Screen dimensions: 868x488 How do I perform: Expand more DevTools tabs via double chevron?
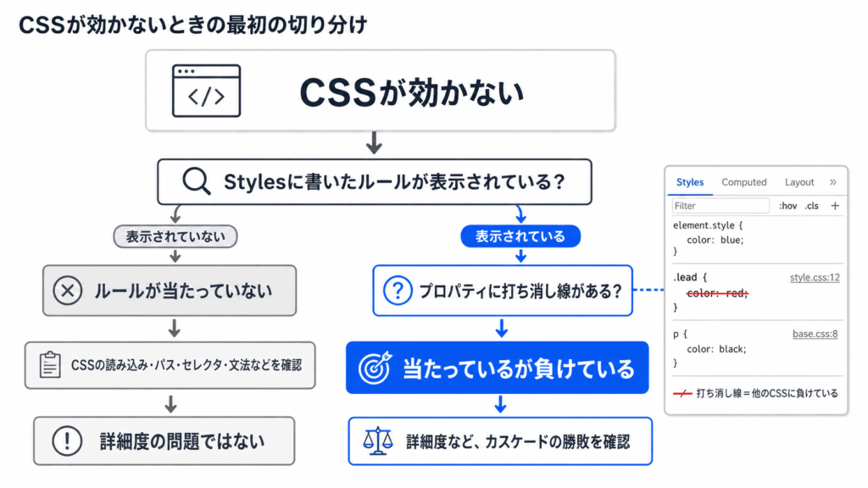pyautogui.click(x=832, y=182)
